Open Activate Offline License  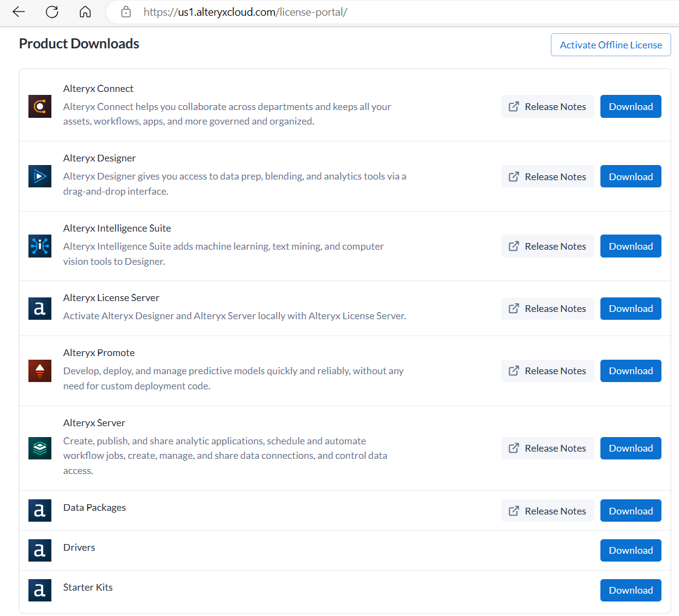[x=611, y=45]
